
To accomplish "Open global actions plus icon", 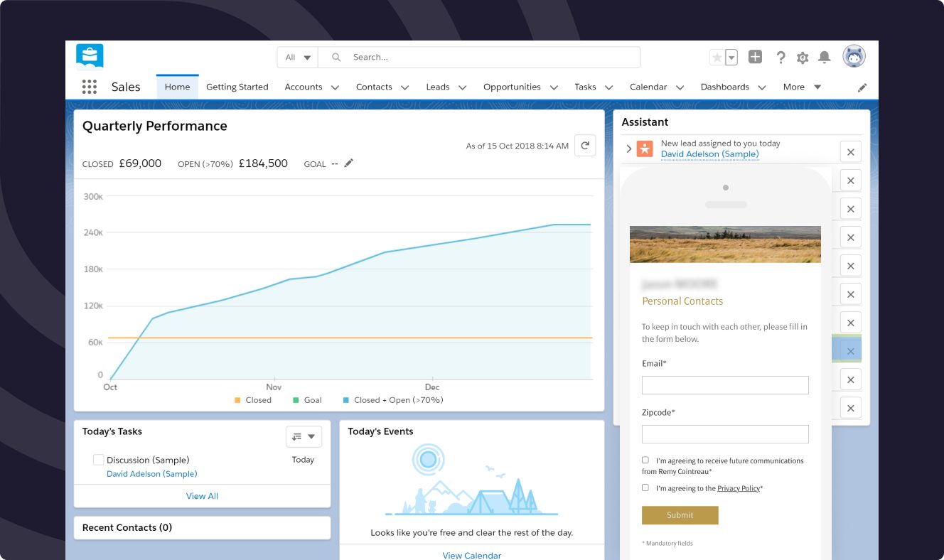I will click(x=755, y=57).
